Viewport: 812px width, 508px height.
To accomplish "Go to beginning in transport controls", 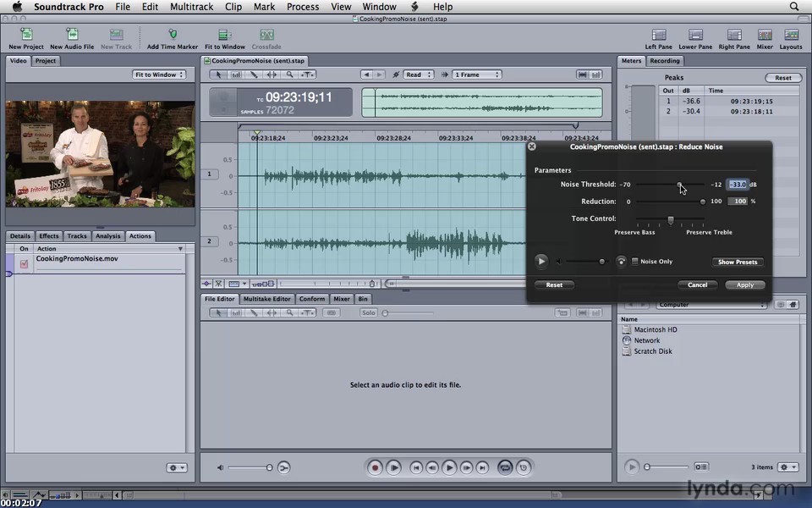I will pyautogui.click(x=416, y=467).
